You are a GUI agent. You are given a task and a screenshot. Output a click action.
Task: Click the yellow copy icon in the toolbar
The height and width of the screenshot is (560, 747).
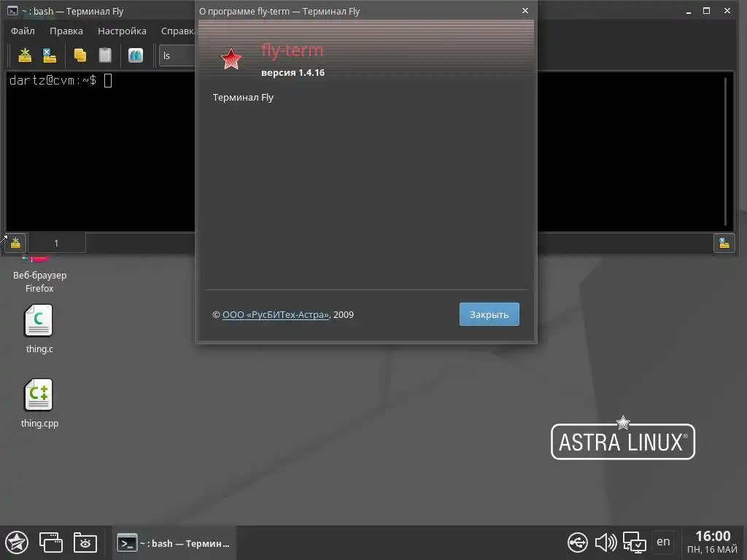pyautogui.click(x=80, y=55)
